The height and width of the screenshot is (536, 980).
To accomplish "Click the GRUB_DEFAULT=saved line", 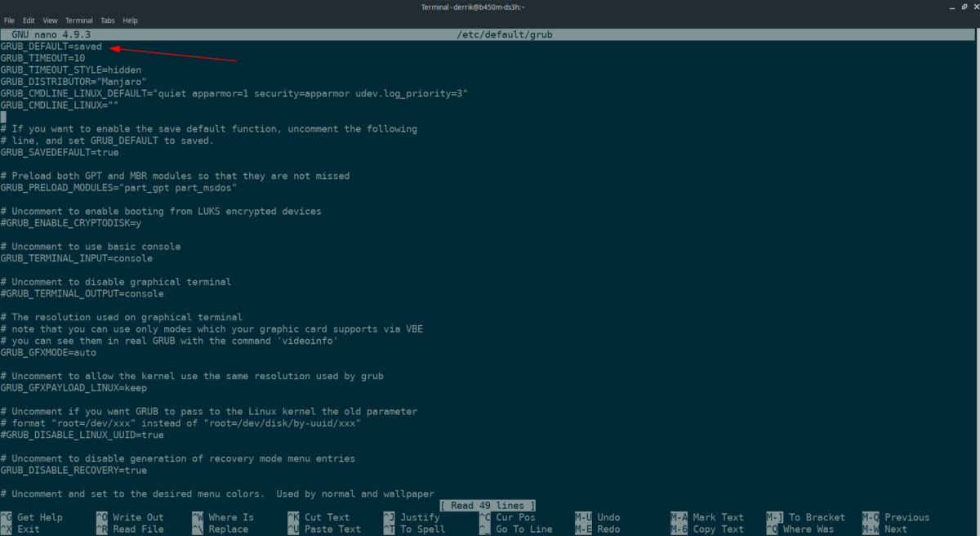I will (51, 47).
